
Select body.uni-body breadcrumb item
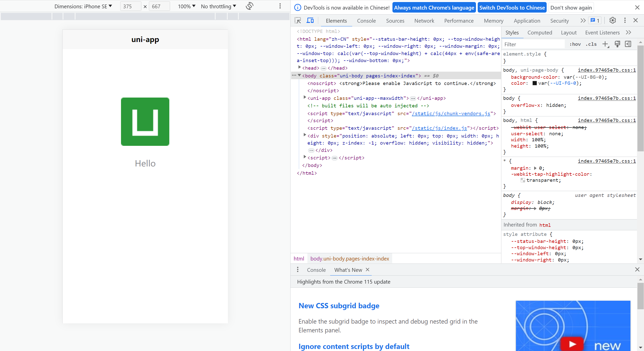pos(349,258)
